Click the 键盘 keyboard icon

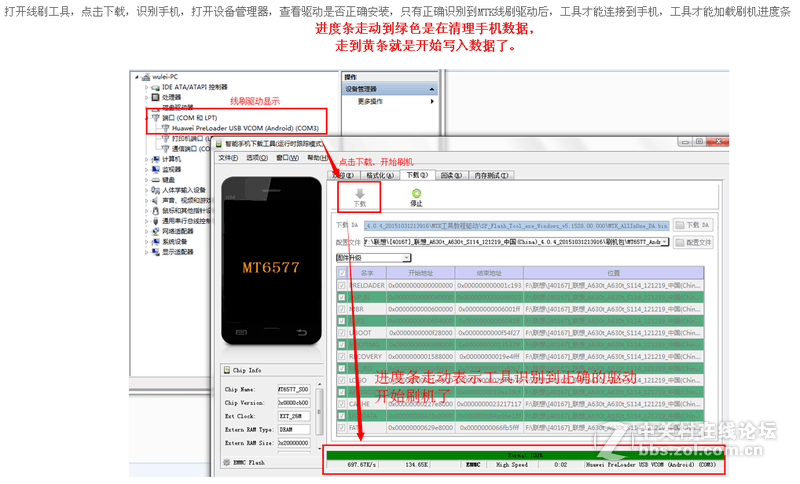coord(156,180)
